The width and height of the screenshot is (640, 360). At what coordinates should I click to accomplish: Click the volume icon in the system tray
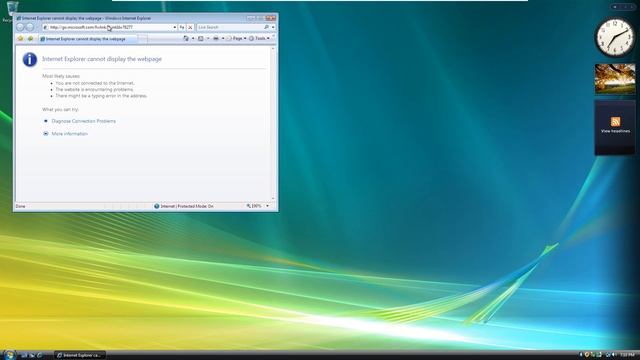click(614, 355)
